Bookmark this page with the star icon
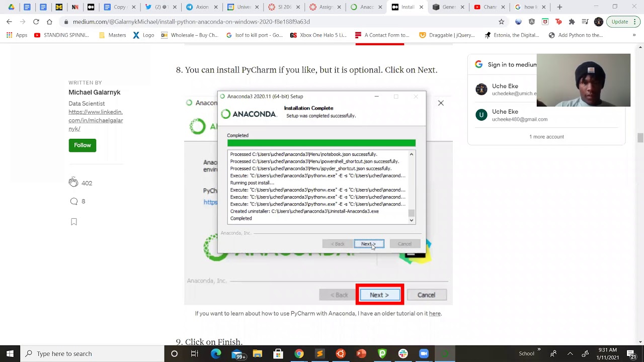Image resolution: width=644 pixels, height=362 pixels. tap(501, 22)
